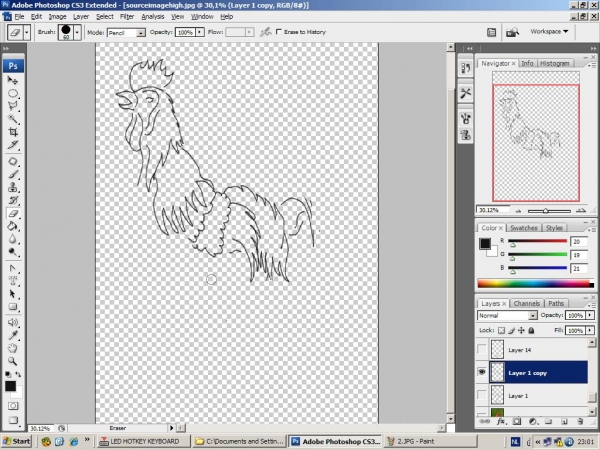Select the Eyedropper tool
Image resolution: width=600 pixels, height=450 pixels.
pyautogui.click(x=13, y=336)
